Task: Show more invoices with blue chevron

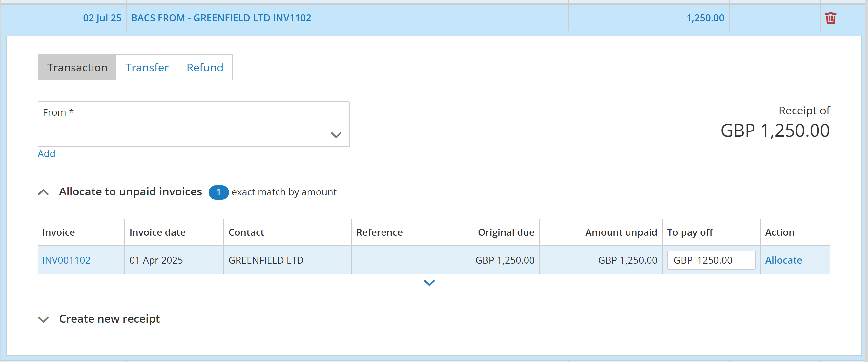Action: (x=429, y=283)
